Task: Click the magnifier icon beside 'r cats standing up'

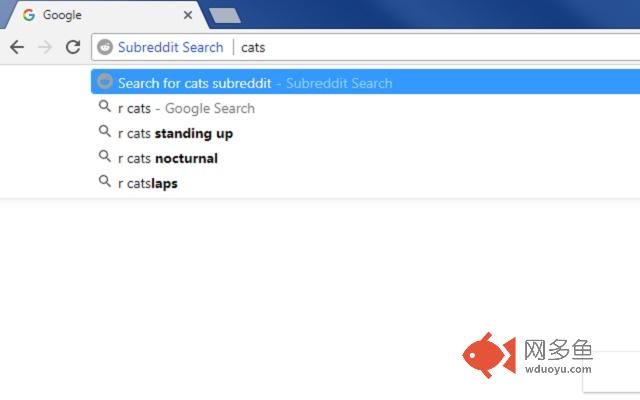Action: pos(105,131)
